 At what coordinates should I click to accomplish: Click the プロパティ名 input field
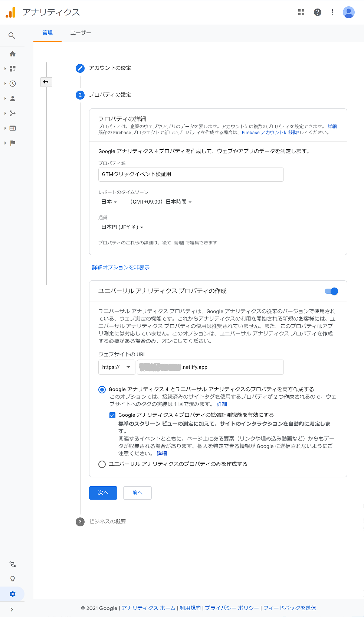pos(191,175)
